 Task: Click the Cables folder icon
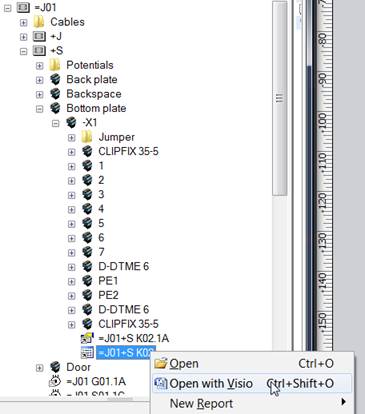(39, 22)
